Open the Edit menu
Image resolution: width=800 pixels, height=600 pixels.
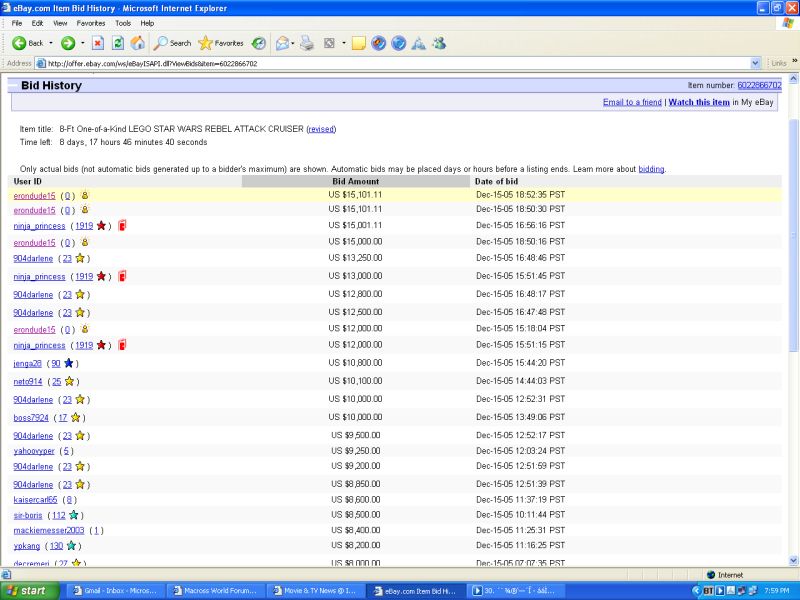pyautogui.click(x=37, y=23)
